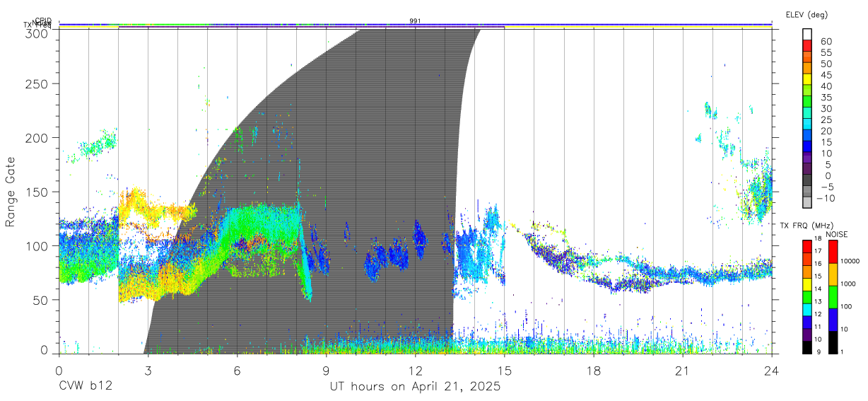This screenshot has width=868, height=401.
Task: Click the '991' CPID value above plot
Action: pyautogui.click(x=415, y=21)
